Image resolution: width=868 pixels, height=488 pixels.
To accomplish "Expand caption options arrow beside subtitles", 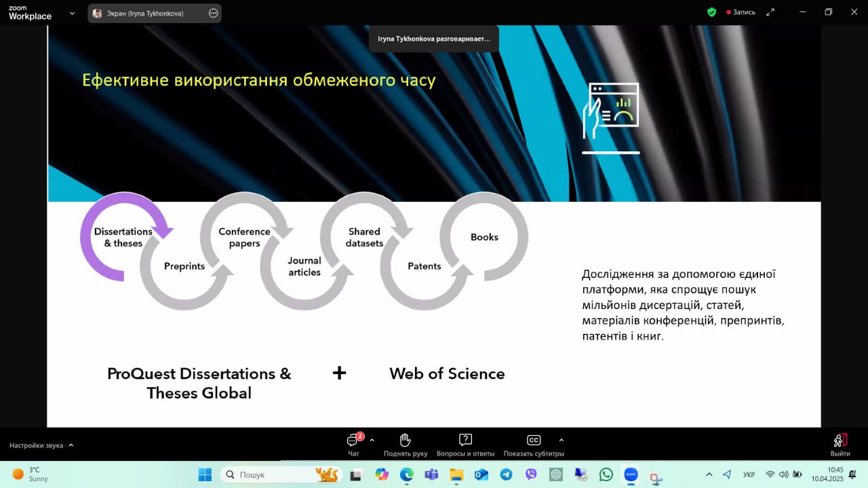I will point(561,440).
